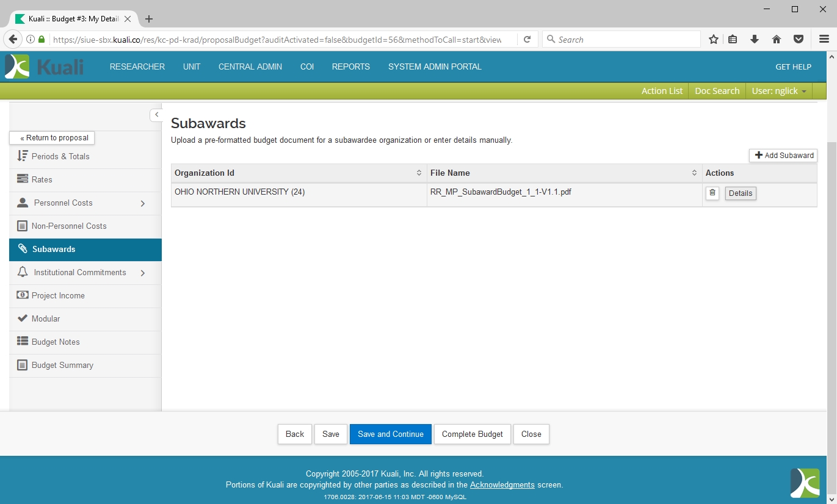The height and width of the screenshot is (504, 837).
Task: Open the Researcher menu
Action: click(137, 67)
